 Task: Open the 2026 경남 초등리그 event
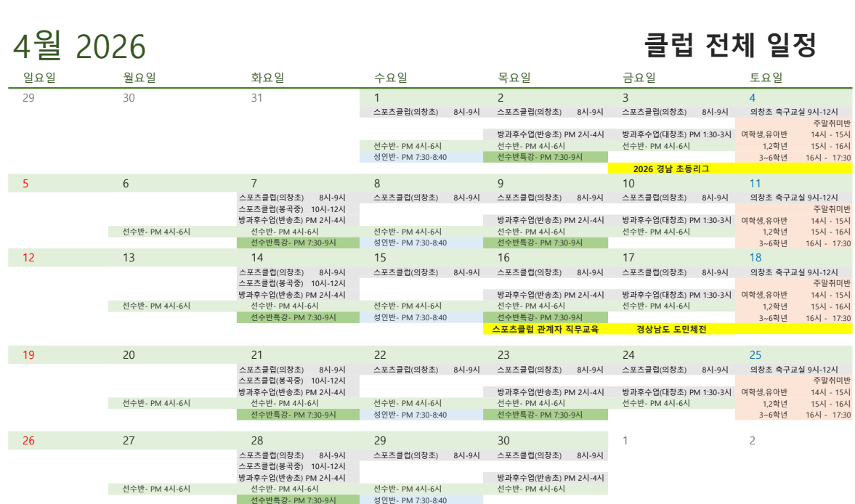pyautogui.click(x=670, y=168)
